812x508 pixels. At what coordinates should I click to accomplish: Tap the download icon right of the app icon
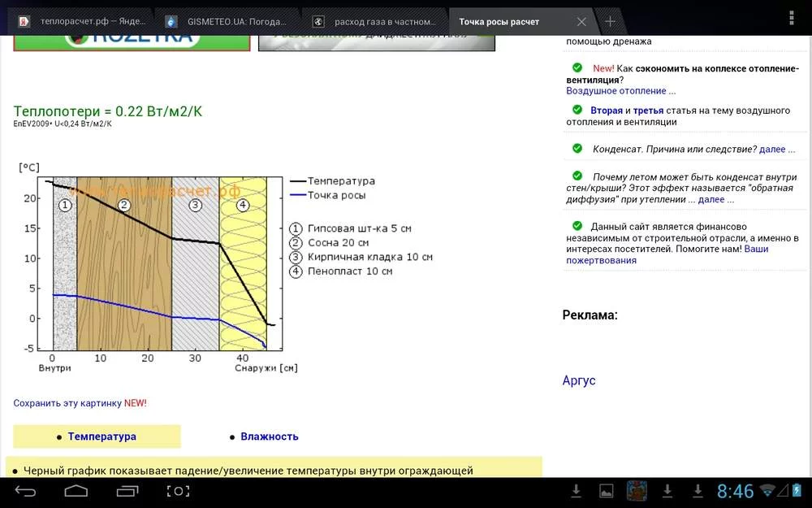667,490
